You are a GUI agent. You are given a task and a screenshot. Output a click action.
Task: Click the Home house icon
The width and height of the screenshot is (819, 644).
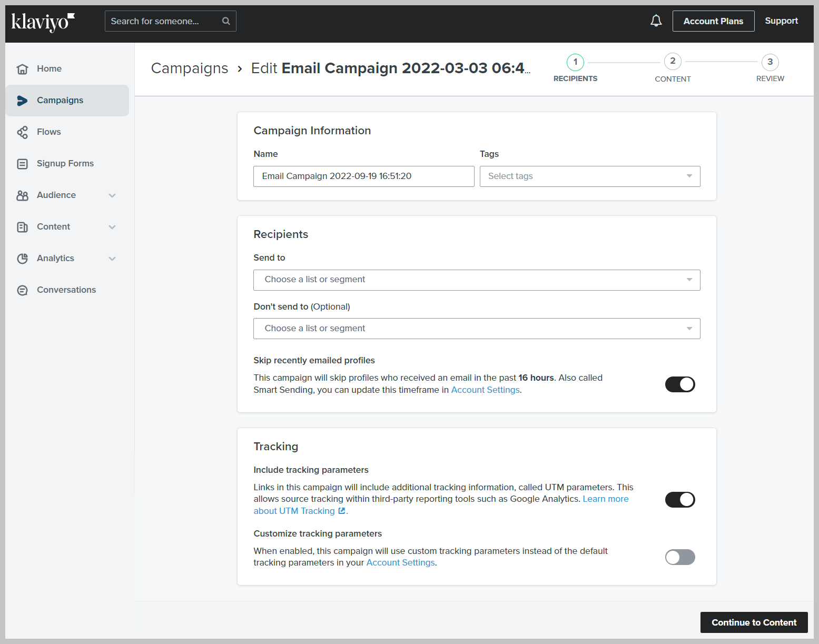tap(22, 69)
